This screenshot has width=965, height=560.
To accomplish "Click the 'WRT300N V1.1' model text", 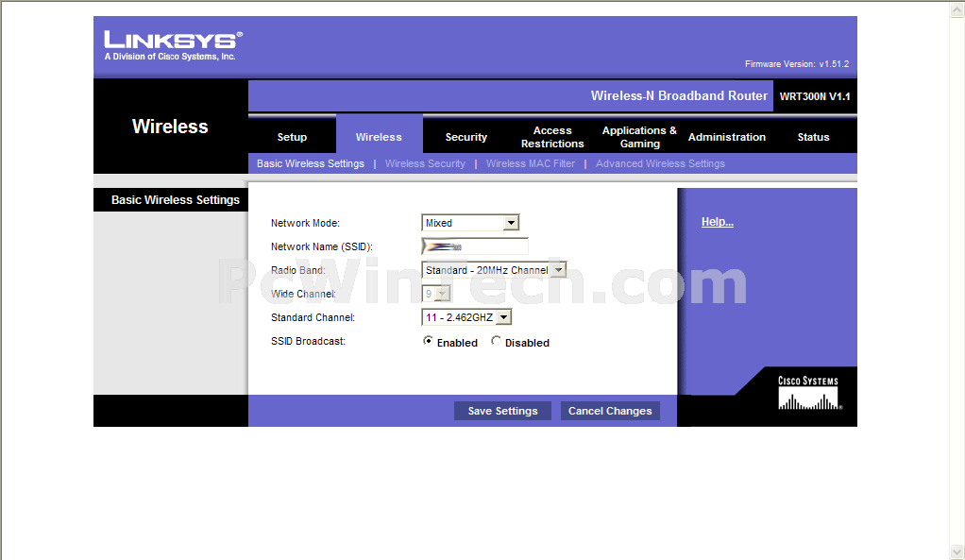I will tap(815, 96).
